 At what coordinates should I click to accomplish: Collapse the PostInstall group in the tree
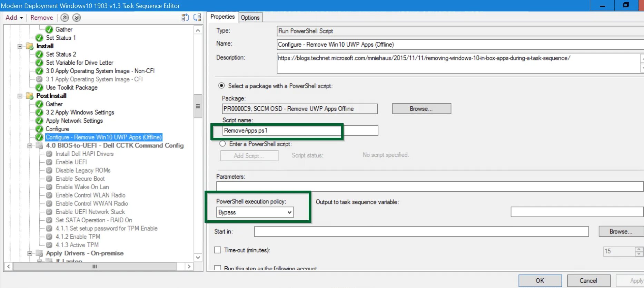coord(20,96)
